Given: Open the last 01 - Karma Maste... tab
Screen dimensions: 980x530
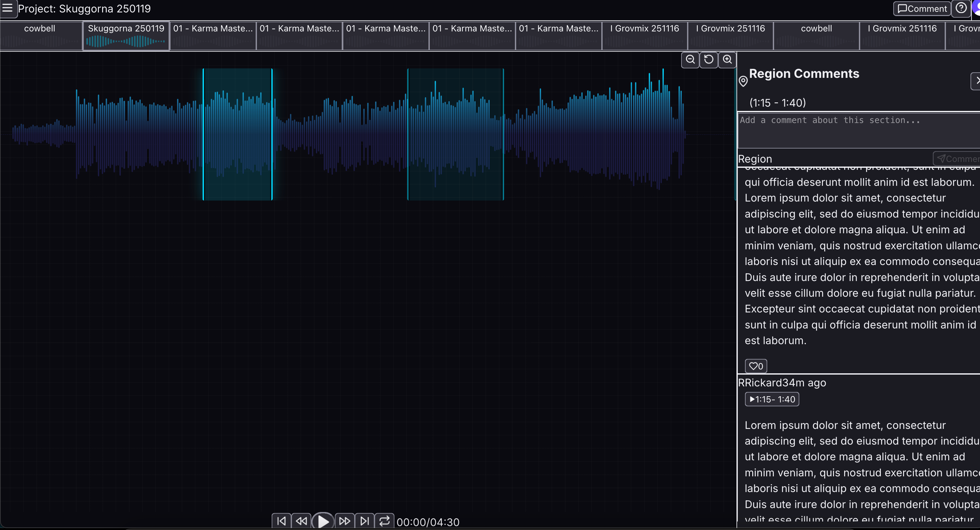Looking at the screenshot, I should (558, 36).
